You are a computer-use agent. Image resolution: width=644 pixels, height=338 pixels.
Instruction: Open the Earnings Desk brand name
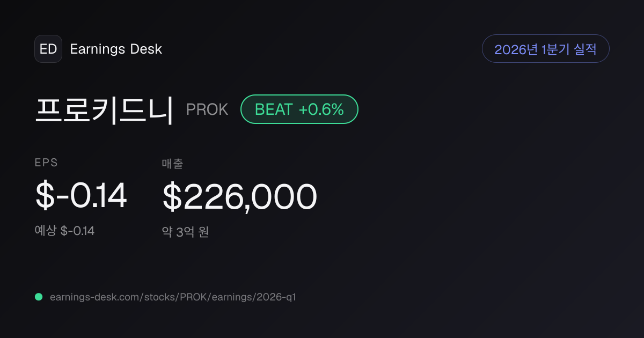[116, 49]
